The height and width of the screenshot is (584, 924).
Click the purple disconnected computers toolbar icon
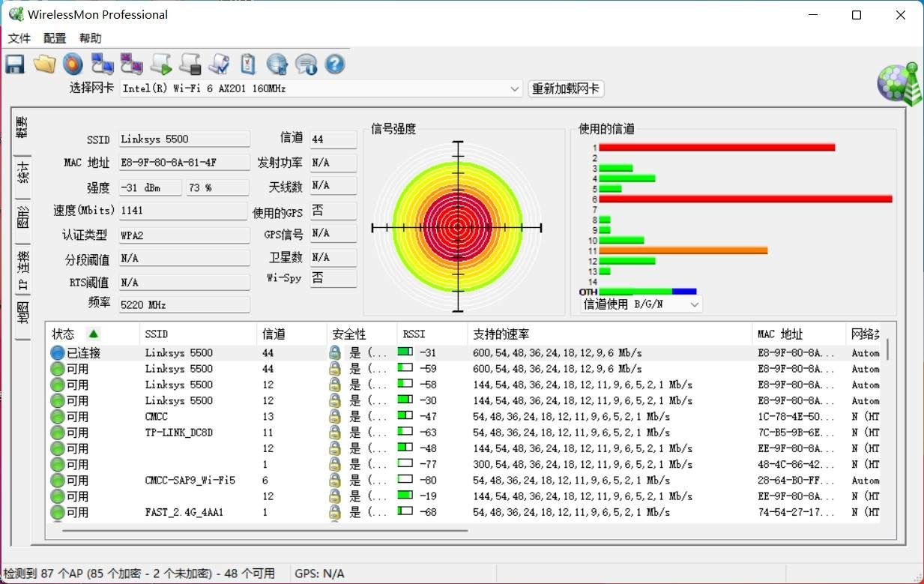131,64
